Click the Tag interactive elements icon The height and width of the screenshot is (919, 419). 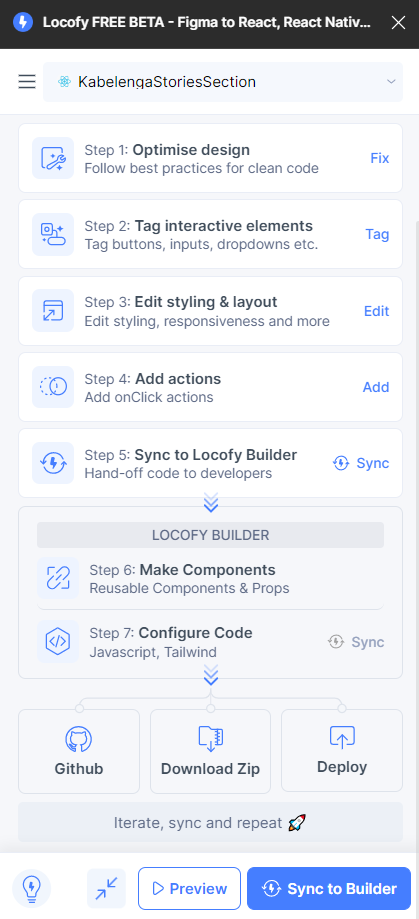coord(53,234)
